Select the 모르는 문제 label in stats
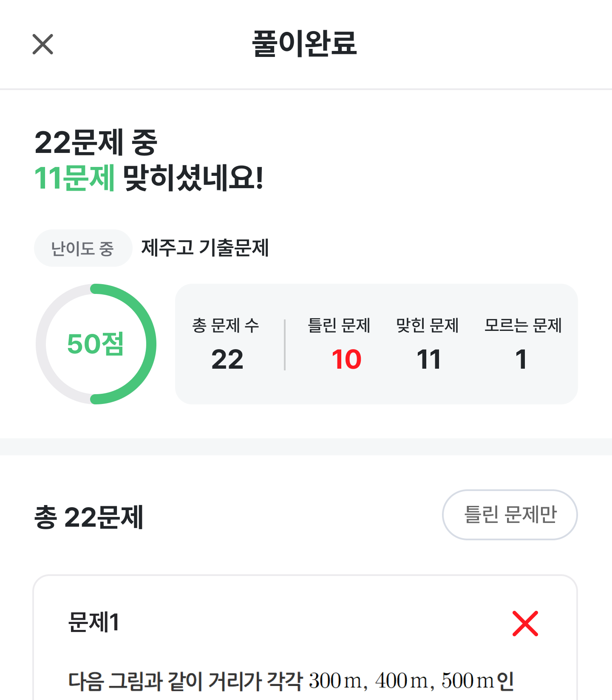The width and height of the screenshot is (612, 700). point(523,325)
